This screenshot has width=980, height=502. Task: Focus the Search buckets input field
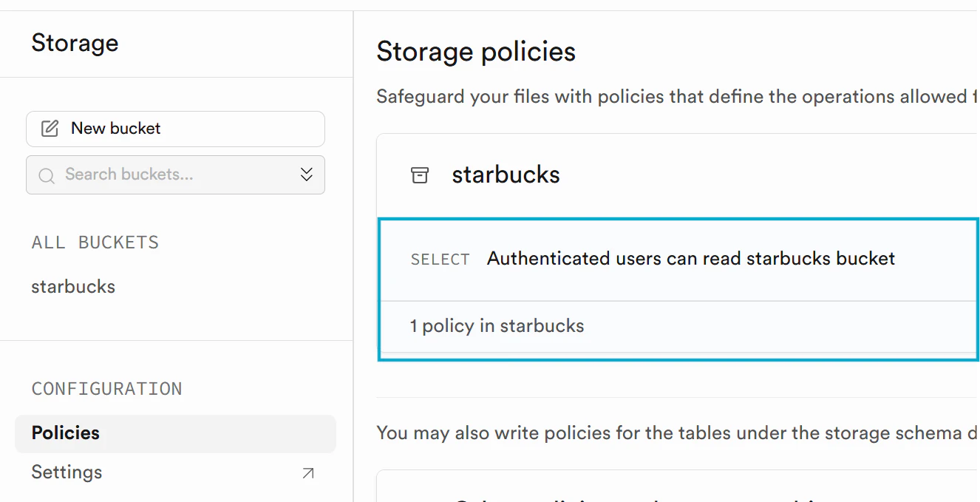175,174
